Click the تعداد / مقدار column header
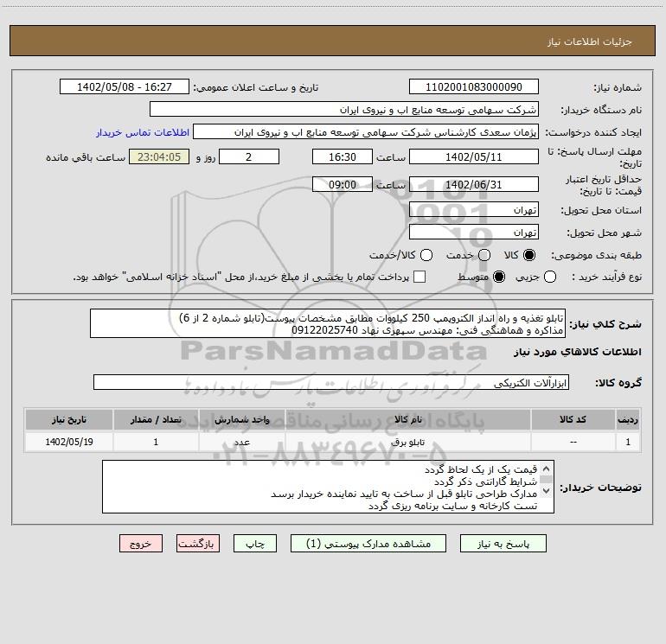Screen dimensions: 666x644 click(156, 419)
